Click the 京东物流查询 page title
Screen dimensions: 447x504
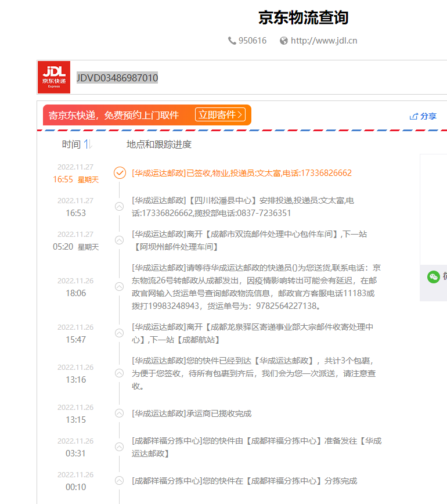[x=304, y=17]
